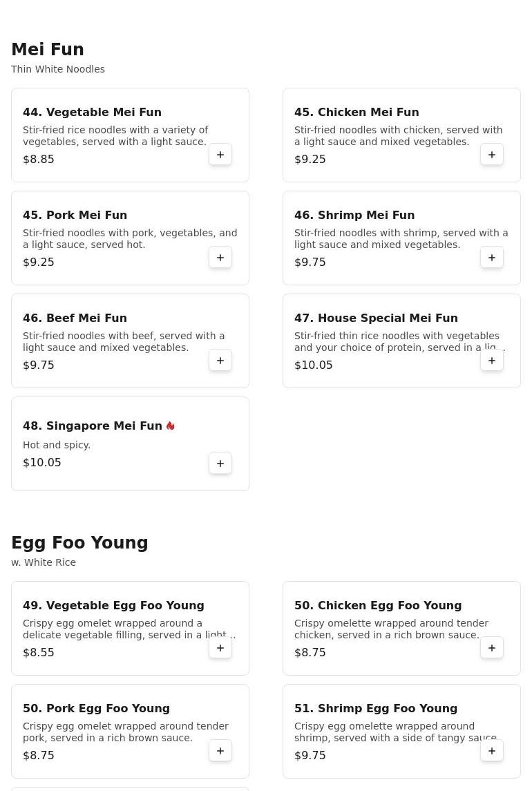The image size is (532, 791).
Task: Select the Egg Foo Young section heading
Action: point(79,543)
